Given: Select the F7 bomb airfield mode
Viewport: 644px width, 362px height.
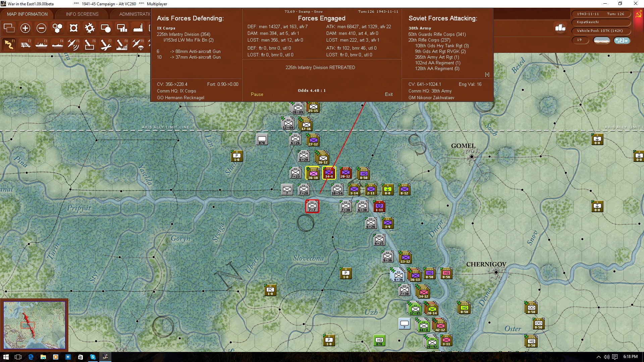Looking at the screenshot, I should tap(105, 44).
